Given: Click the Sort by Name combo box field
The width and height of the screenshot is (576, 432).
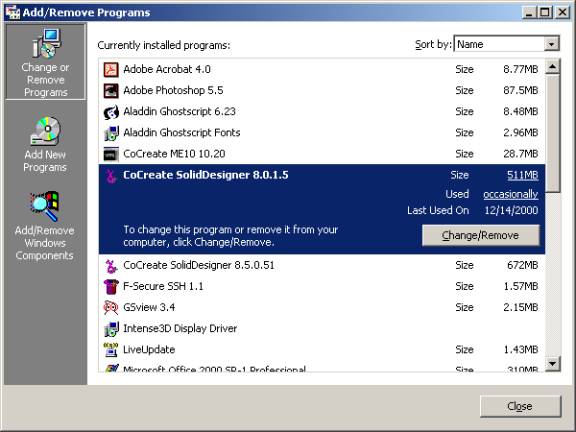Looking at the screenshot, I should pyautogui.click(x=507, y=44).
